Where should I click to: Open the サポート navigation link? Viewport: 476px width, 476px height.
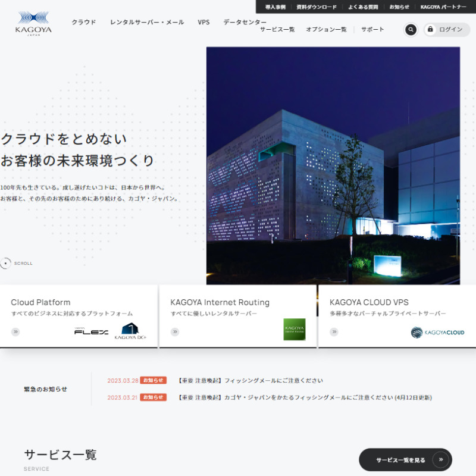(372, 29)
